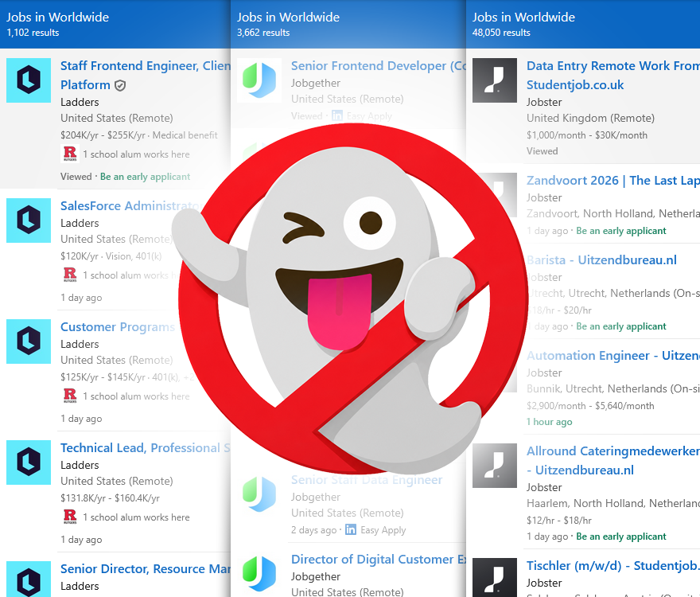Open Barista - Uitzendbureau.nl job listing
The height and width of the screenshot is (597, 700).
601,260
